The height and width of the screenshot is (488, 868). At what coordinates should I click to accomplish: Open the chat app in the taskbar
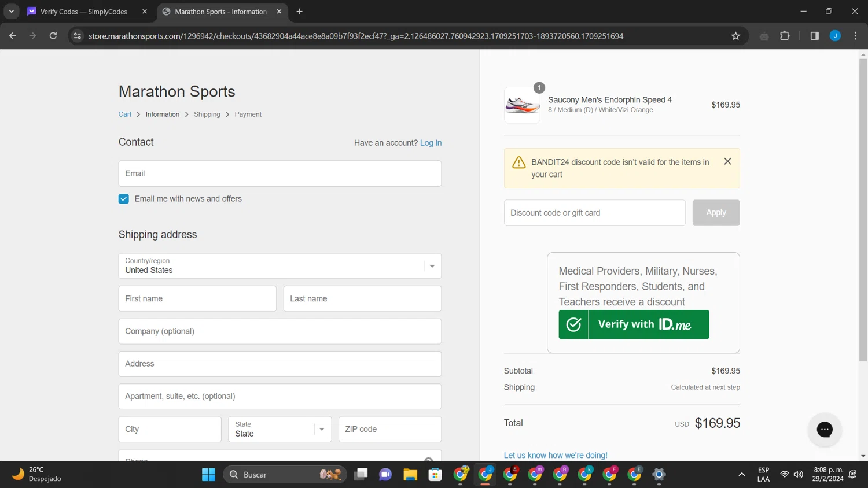coord(385,475)
